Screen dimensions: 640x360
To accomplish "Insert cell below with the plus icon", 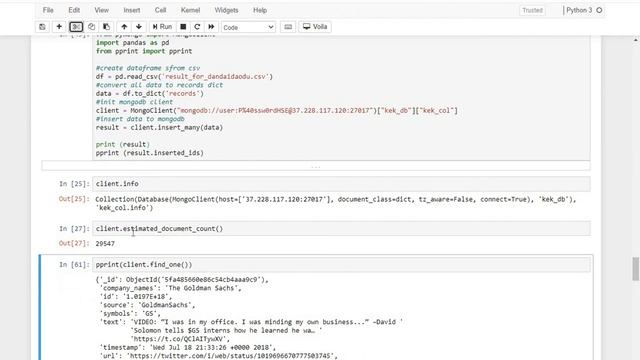I will click(59, 27).
